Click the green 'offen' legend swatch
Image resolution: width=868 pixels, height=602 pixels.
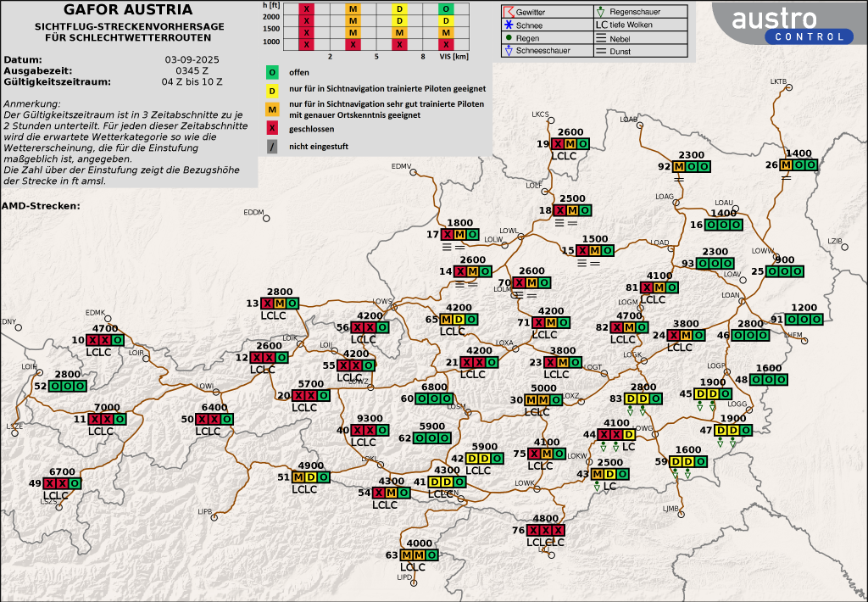[272, 71]
